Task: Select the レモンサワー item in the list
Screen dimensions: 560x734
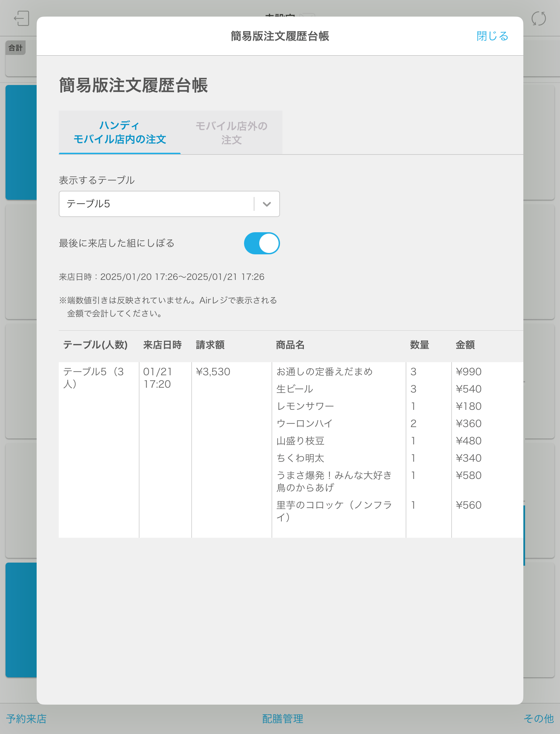Action: click(x=305, y=406)
